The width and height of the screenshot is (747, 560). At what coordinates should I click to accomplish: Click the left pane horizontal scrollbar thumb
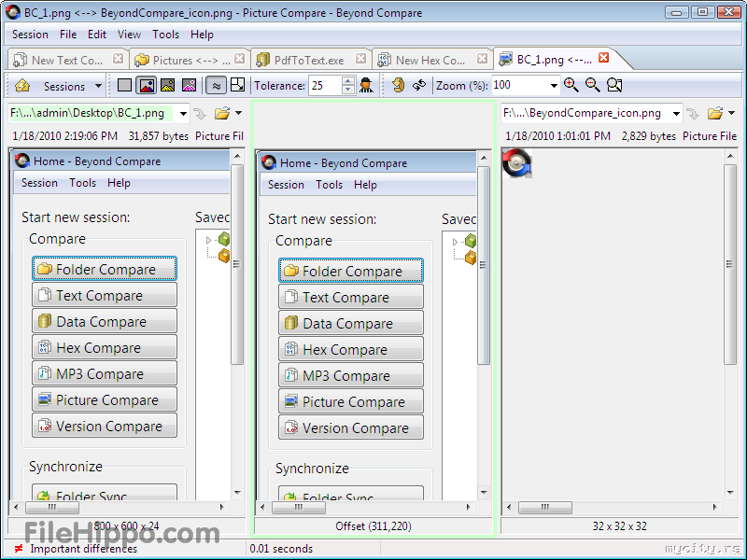(52, 508)
